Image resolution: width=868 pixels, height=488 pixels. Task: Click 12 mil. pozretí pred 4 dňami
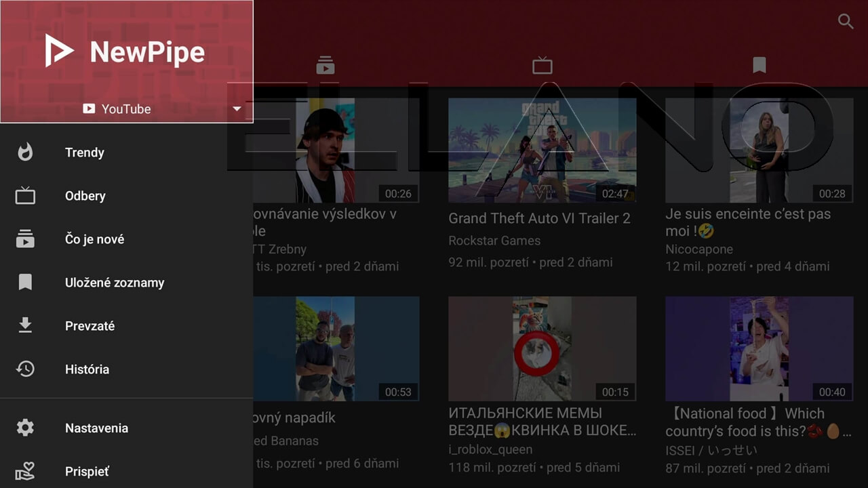click(747, 266)
